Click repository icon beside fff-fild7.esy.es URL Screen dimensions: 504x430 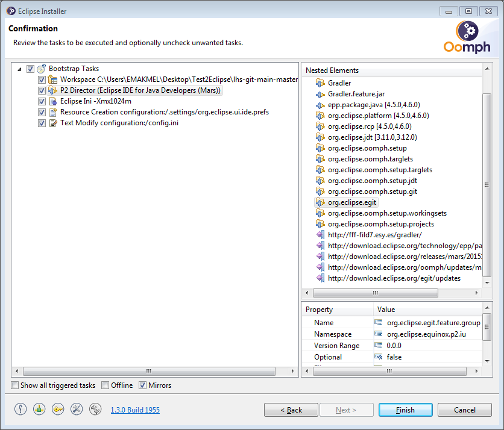click(x=321, y=235)
